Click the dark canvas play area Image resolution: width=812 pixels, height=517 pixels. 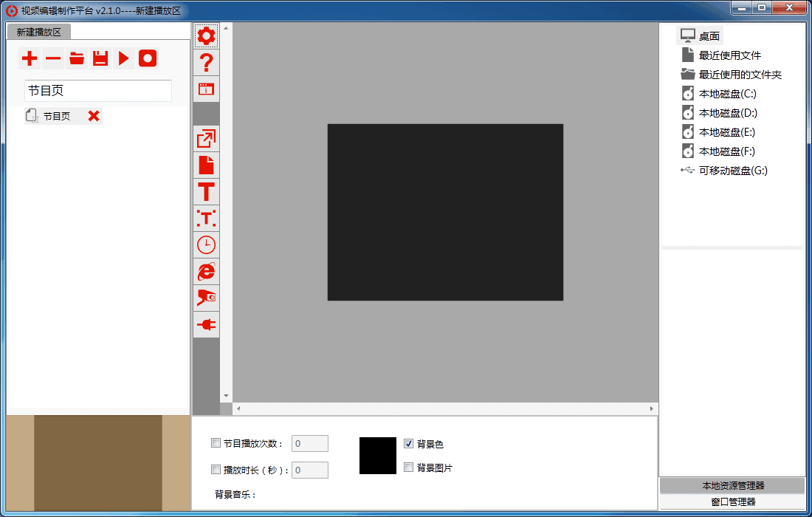(x=445, y=212)
